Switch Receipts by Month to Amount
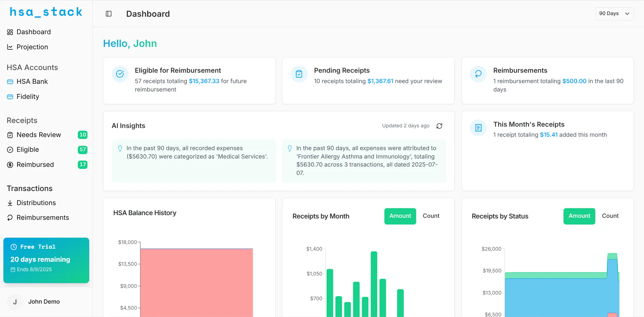Screen dimensions: 644x317 tap(400, 216)
